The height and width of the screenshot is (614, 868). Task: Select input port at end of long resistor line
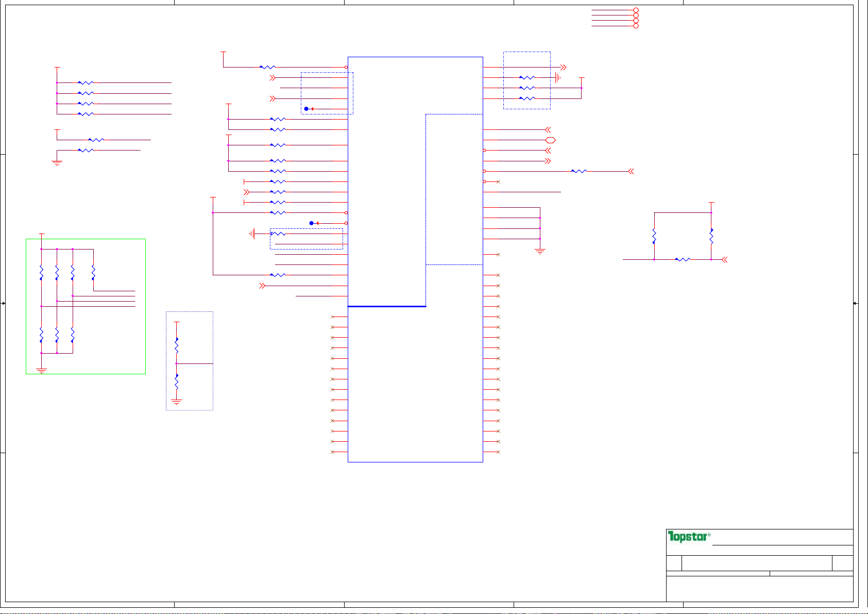[x=631, y=171]
